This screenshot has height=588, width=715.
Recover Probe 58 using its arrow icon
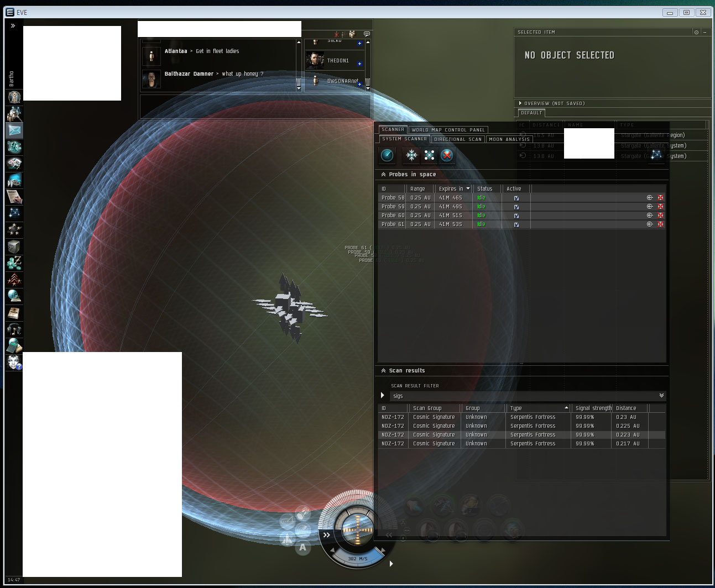coord(650,198)
